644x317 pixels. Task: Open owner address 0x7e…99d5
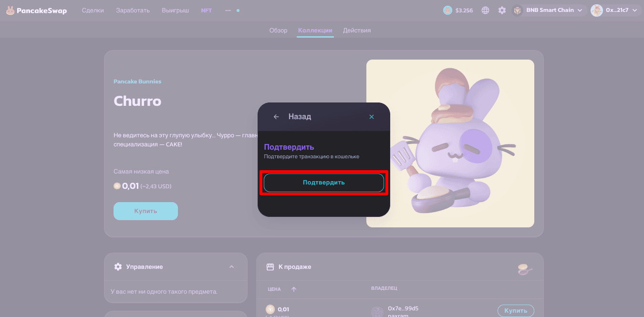(403, 308)
